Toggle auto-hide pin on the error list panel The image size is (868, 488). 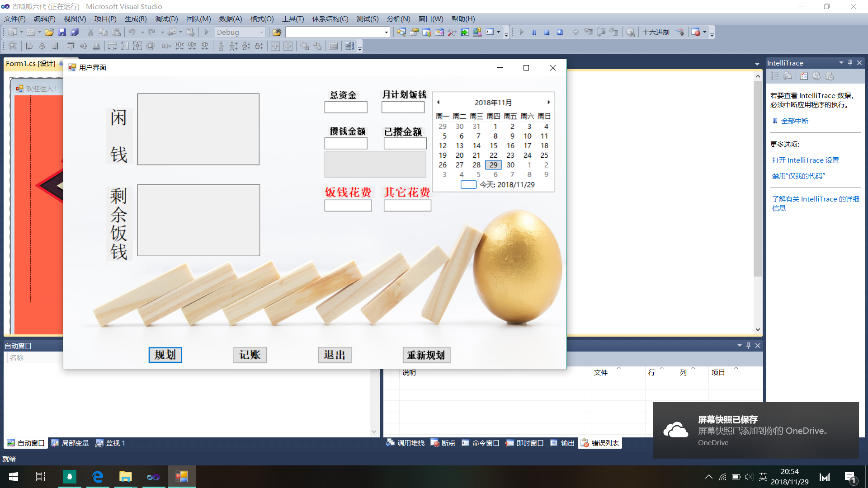(748, 345)
